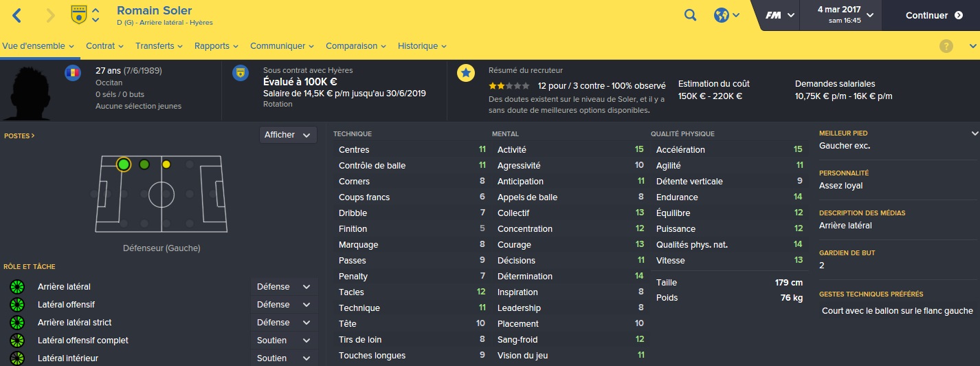This screenshot has width=980, height=366.
Task: Click the back navigation arrow
Action: [17, 15]
